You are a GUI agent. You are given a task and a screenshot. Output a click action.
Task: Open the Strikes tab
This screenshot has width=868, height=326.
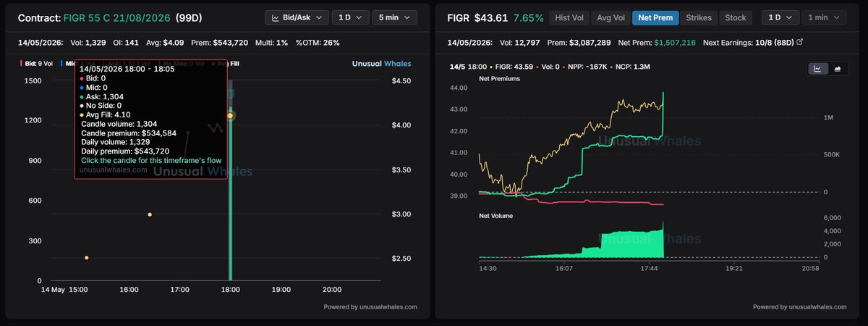698,17
